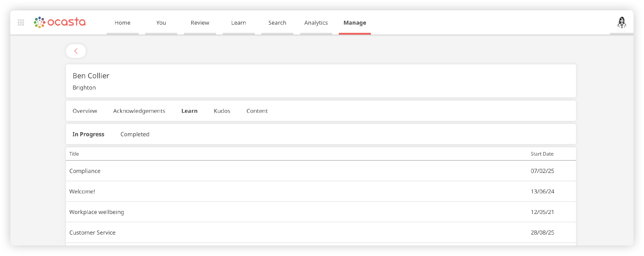644x256 pixels.
Task: Open the Home navigation tab
Action: pyautogui.click(x=122, y=23)
